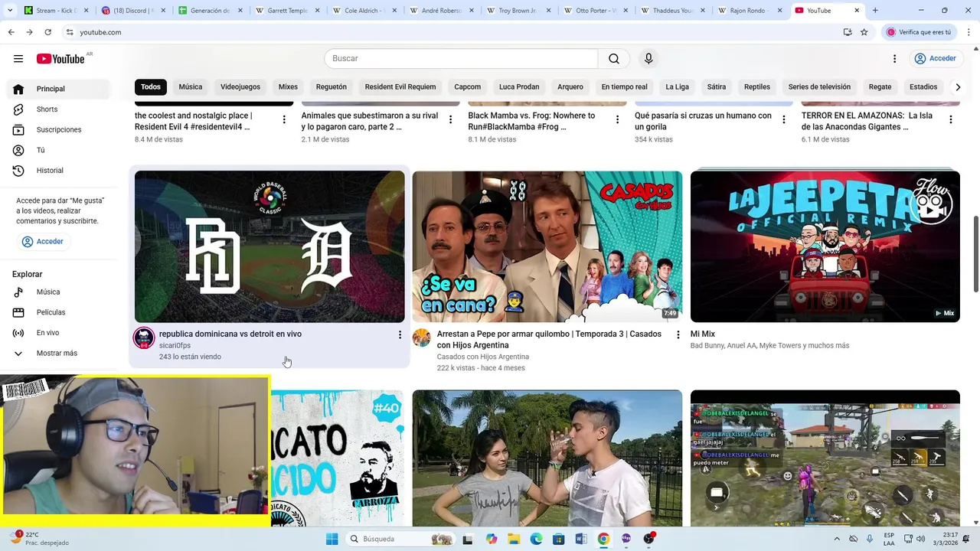Go back with browser back arrow
The height and width of the screenshot is (551, 980).
coord(11,32)
